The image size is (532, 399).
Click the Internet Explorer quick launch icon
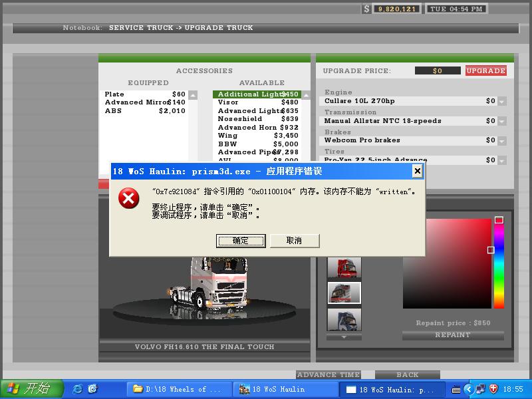pyautogui.click(x=77, y=389)
